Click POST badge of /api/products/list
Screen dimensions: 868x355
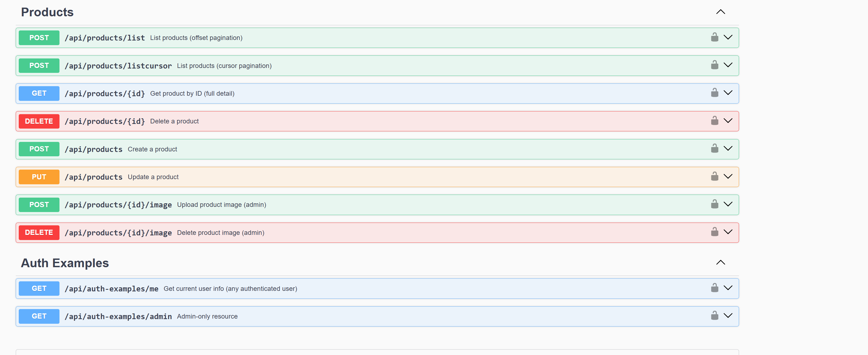(39, 38)
